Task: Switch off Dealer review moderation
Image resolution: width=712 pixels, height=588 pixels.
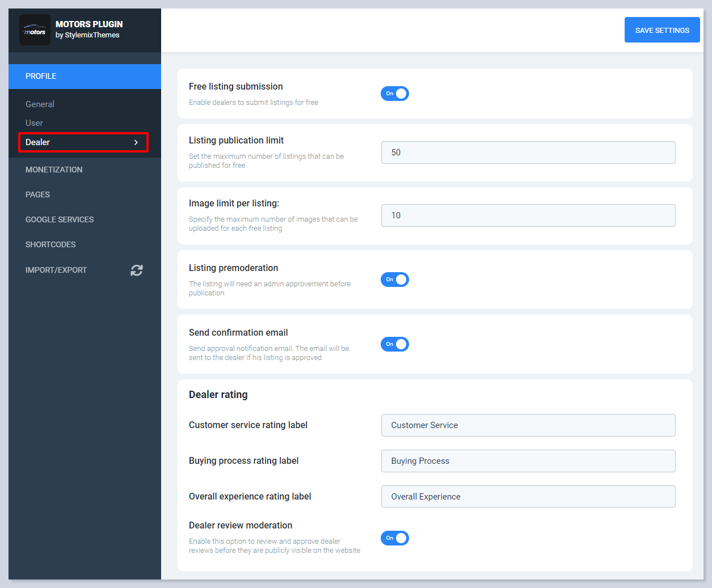Action: pyautogui.click(x=395, y=538)
